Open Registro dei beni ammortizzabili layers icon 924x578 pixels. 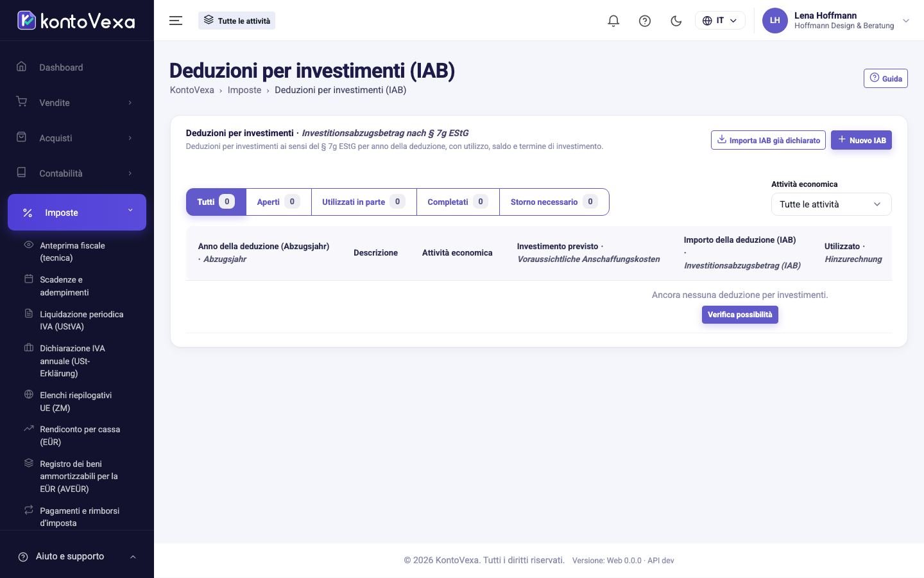click(29, 463)
